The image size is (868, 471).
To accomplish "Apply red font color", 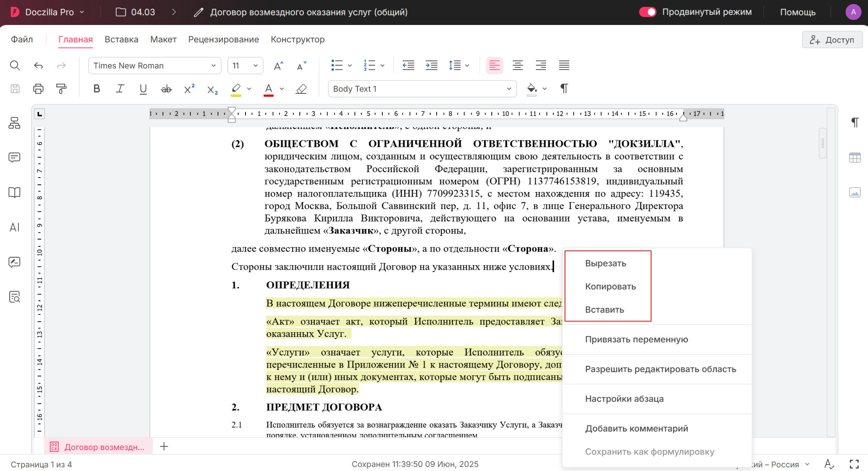I will (269, 89).
